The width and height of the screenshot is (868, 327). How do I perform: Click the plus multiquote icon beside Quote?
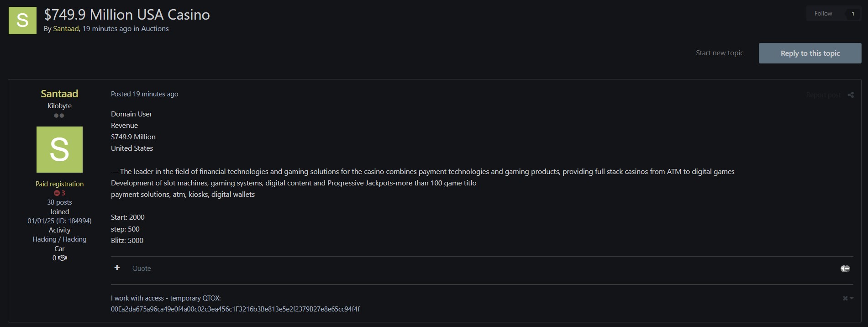coord(117,268)
